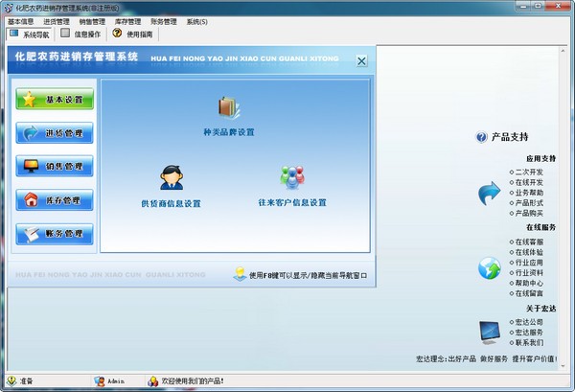Click the 准备 status icon

tap(11, 381)
